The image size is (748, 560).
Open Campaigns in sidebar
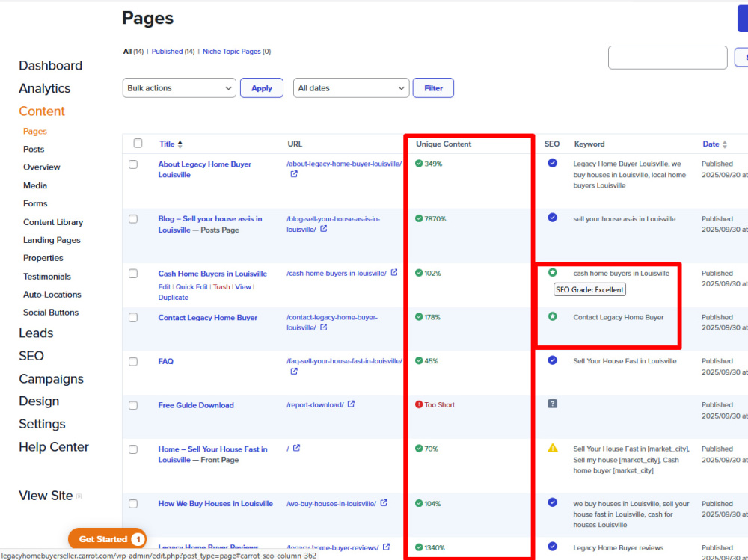tap(51, 379)
